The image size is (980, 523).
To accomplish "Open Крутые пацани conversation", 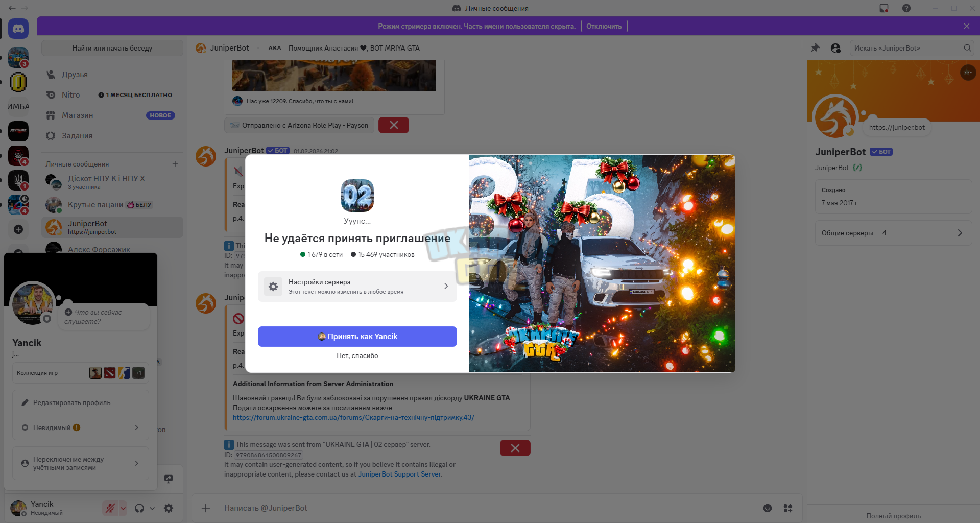I will 112,205.
